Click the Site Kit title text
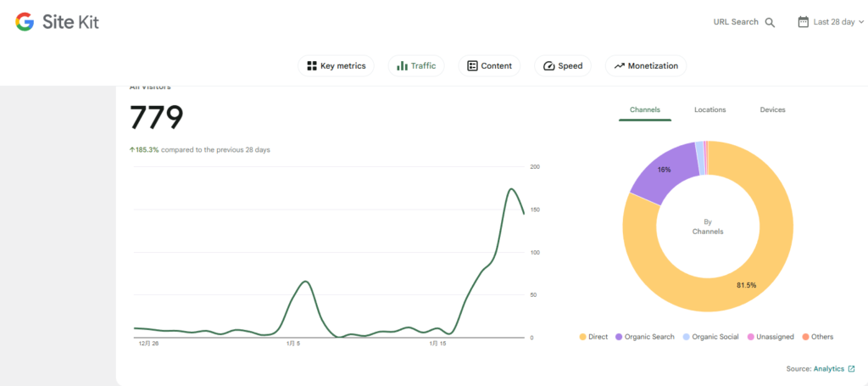868x386 pixels. [70, 23]
